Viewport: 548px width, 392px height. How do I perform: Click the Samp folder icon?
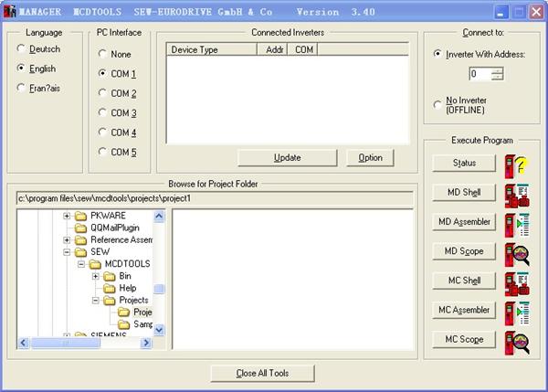pos(123,324)
